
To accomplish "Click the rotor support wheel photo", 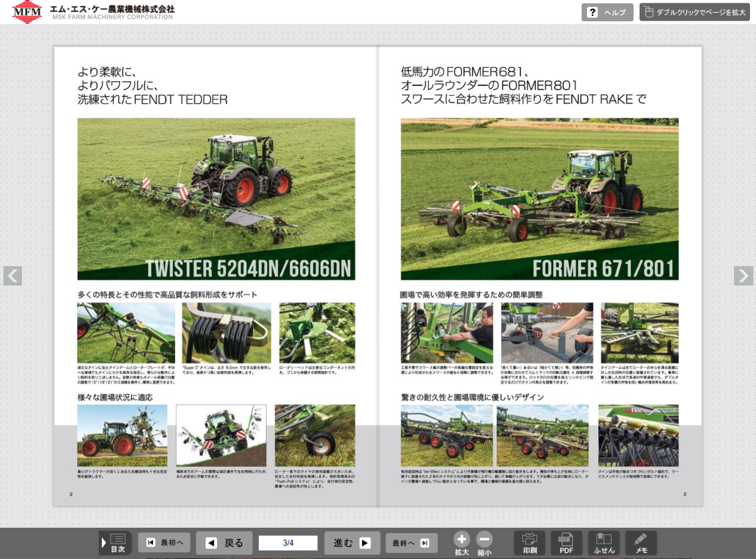I will [x=315, y=435].
